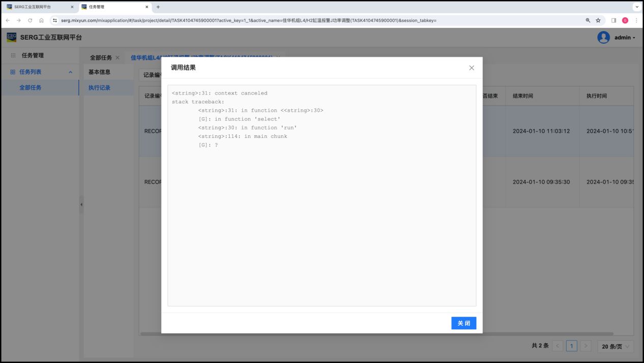Switch to the 全部任务 page tab
Viewport: 644px width, 363px height.
coord(101,57)
